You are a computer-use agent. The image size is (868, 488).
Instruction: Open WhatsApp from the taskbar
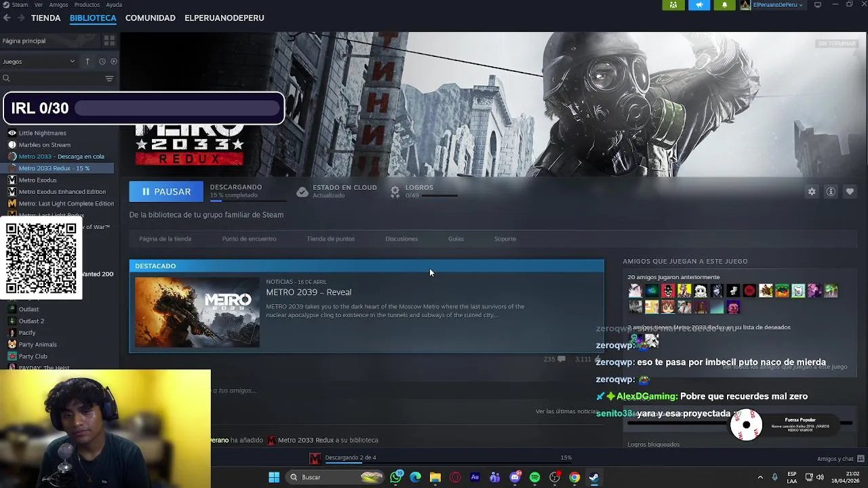point(396,477)
